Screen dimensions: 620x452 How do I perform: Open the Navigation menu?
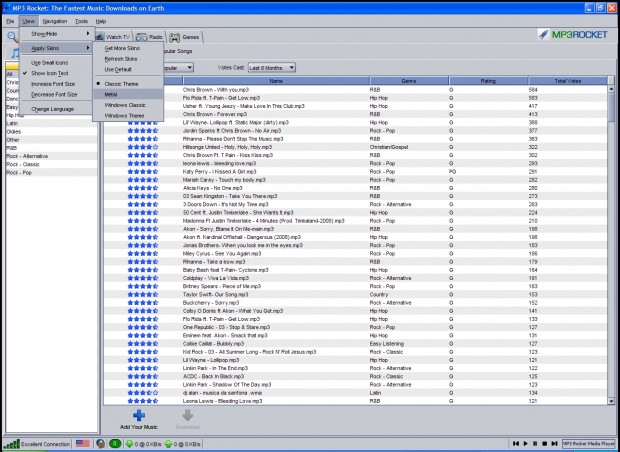(55, 21)
